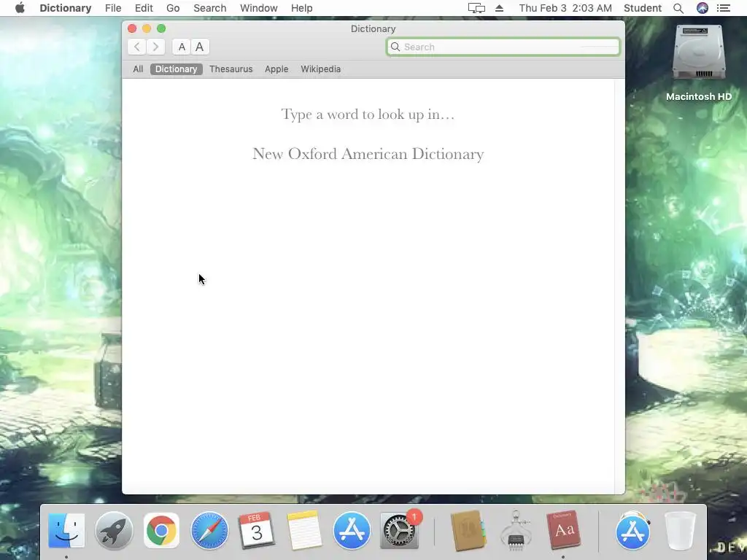The image size is (747, 560).
Task: Open Spotlight search in the menu bar
Action: 678,8
